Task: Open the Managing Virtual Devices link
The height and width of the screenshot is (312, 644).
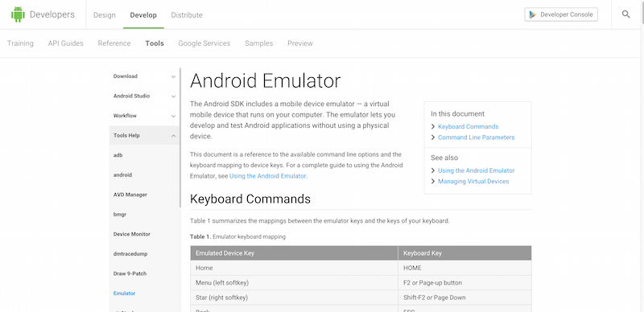Action: coord(473,182)
